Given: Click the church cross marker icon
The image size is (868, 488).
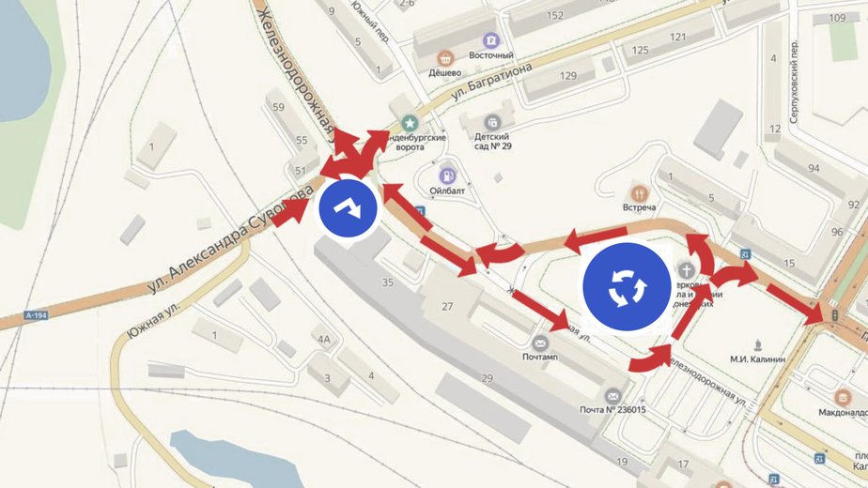Looking at the screenshot, I should (687, 270).
